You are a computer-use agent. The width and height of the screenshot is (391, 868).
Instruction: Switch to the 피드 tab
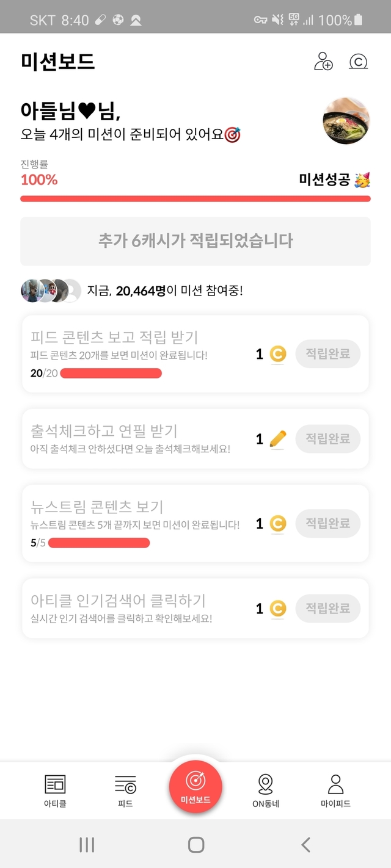[125, 790]
